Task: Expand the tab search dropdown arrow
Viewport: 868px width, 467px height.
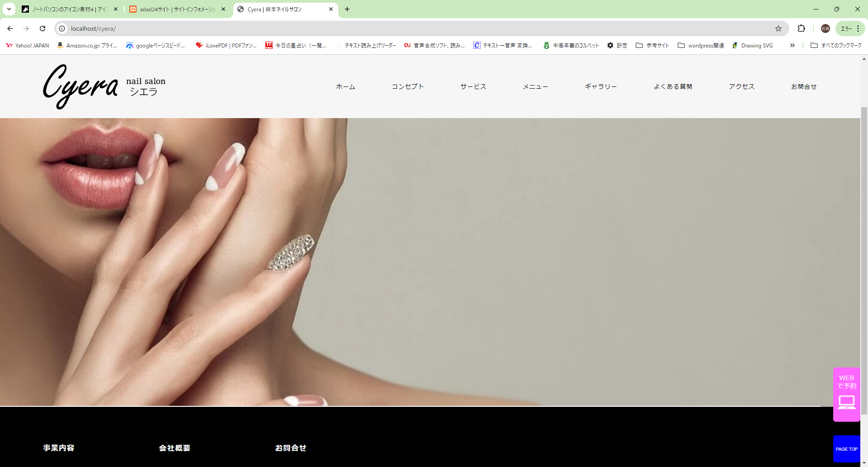Action: (9, 9)
